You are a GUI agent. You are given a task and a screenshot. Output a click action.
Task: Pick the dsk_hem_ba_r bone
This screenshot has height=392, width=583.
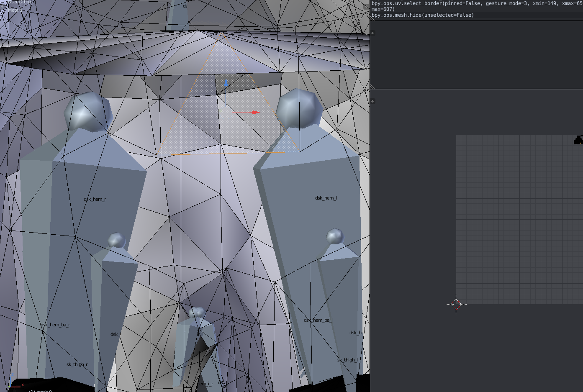(x=55, y=325)
